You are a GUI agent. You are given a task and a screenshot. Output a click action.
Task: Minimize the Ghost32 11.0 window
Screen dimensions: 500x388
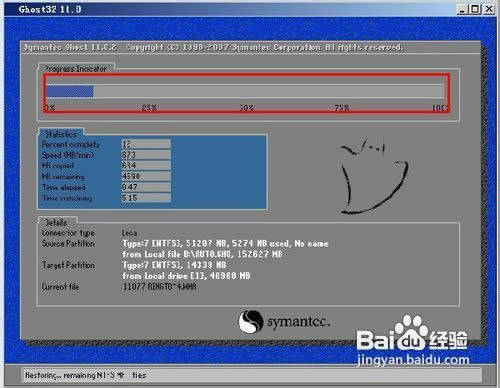click(462, 9)
